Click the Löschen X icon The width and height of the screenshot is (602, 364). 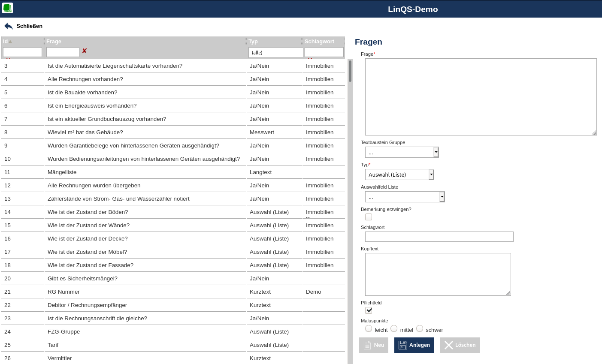pos(449,345)
